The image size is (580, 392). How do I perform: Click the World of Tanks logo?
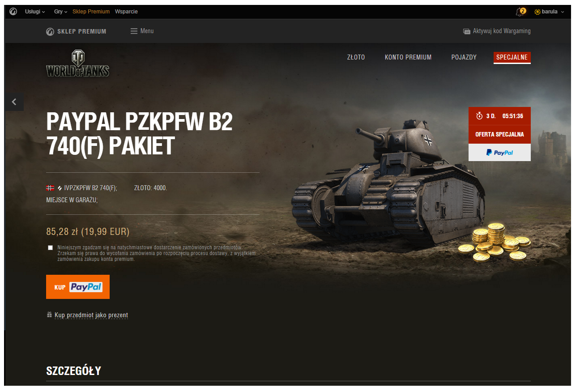(78, 64)
